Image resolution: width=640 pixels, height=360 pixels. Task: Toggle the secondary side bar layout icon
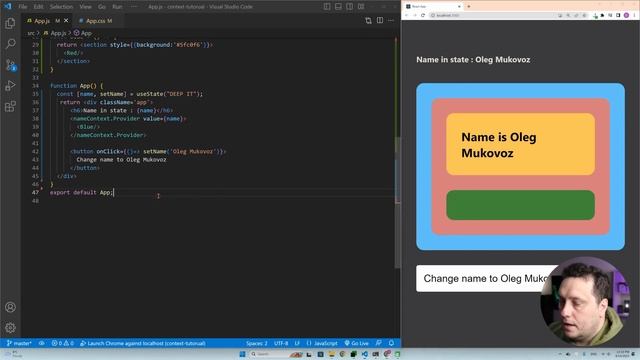click(x=350, y=7)
